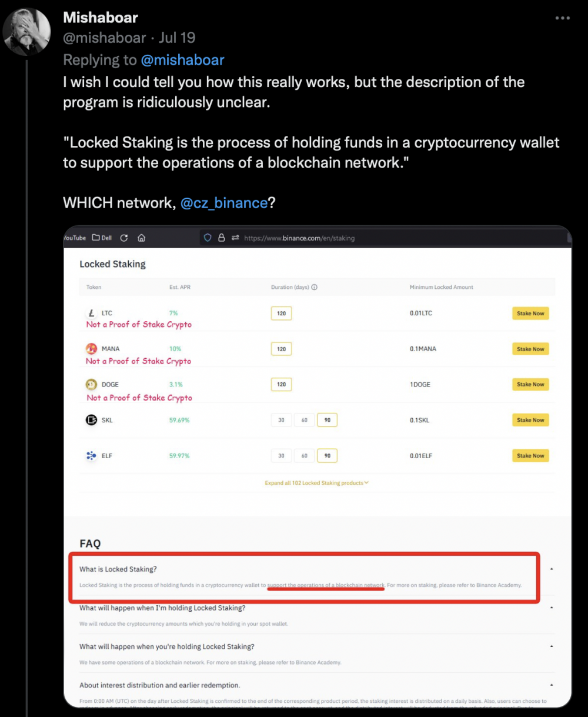
Task: Open the @mishaboar replying-to link
Action: tap(182, 60)
